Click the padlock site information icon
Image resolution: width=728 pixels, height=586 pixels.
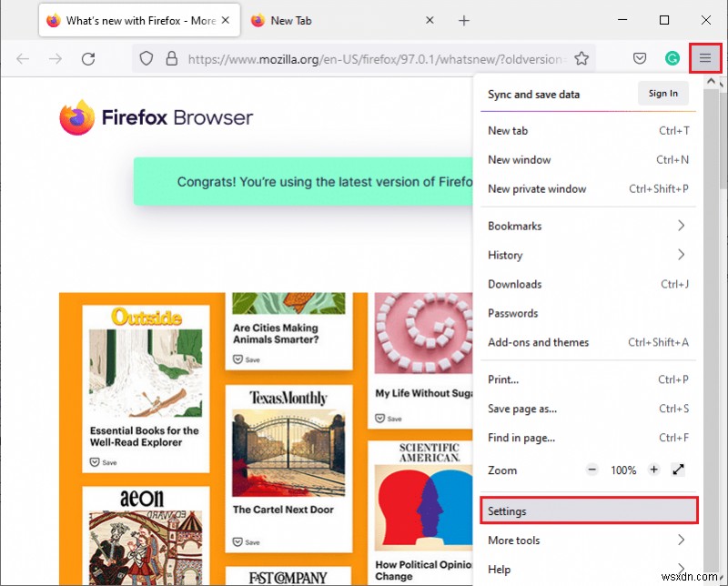click(x=171, y=57)
